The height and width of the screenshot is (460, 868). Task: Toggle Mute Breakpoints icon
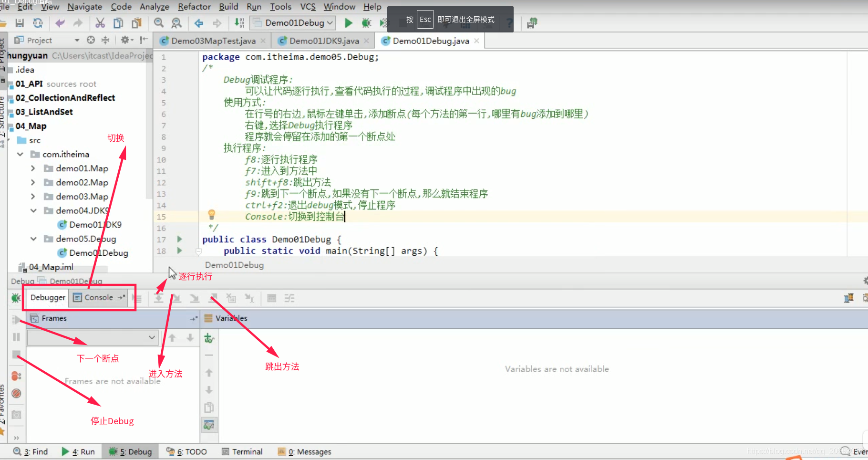pos(16,394)
